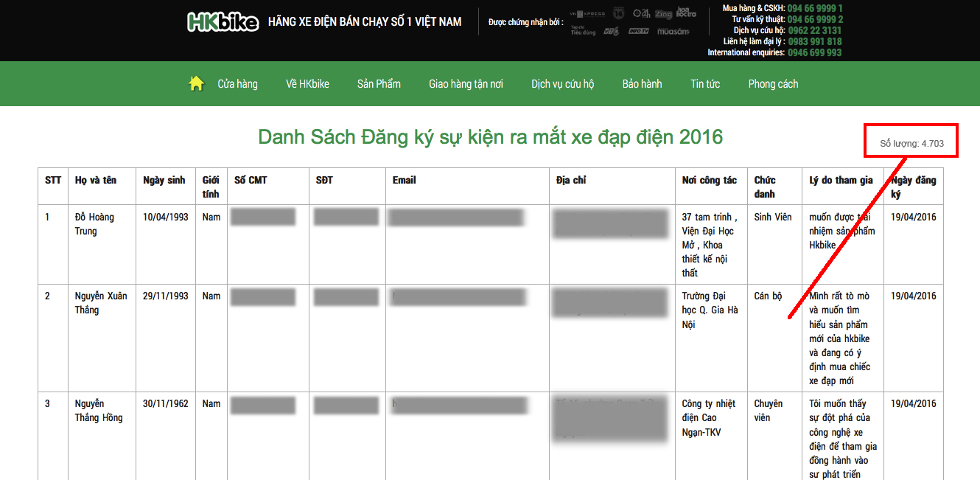This screenshot has width=980, height=480.
Task: Click the yellow home icon in navigation
Action: click(x=196, y=84)
